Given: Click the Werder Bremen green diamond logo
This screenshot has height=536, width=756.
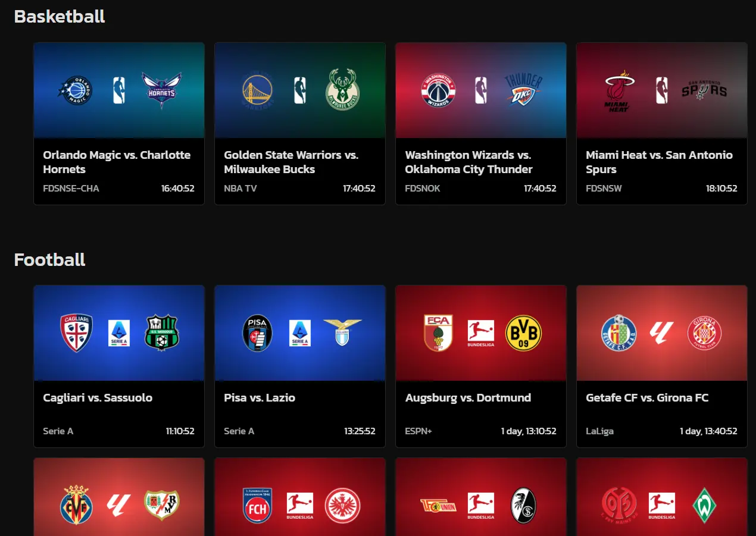Looking at the screenshot, I should tap(704, 504).
